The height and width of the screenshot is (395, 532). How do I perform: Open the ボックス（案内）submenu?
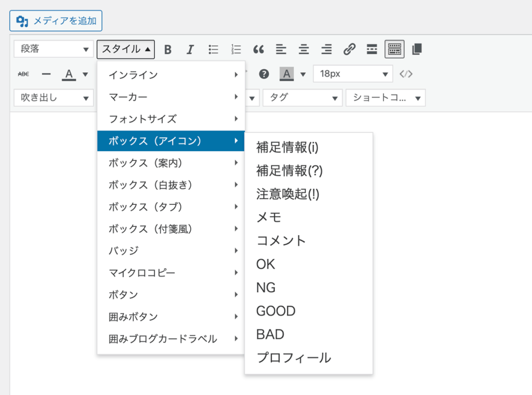(171, 163)
